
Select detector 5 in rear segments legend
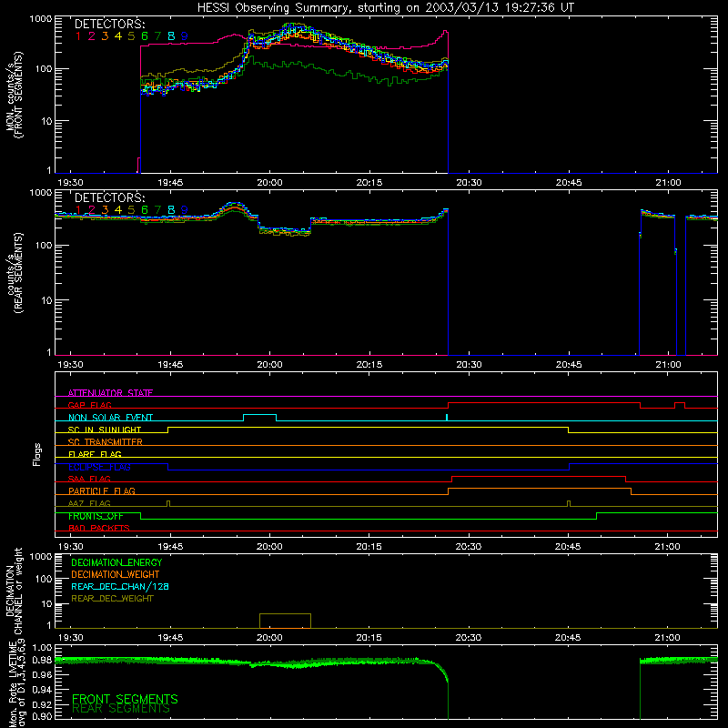[x=131, y=210]
